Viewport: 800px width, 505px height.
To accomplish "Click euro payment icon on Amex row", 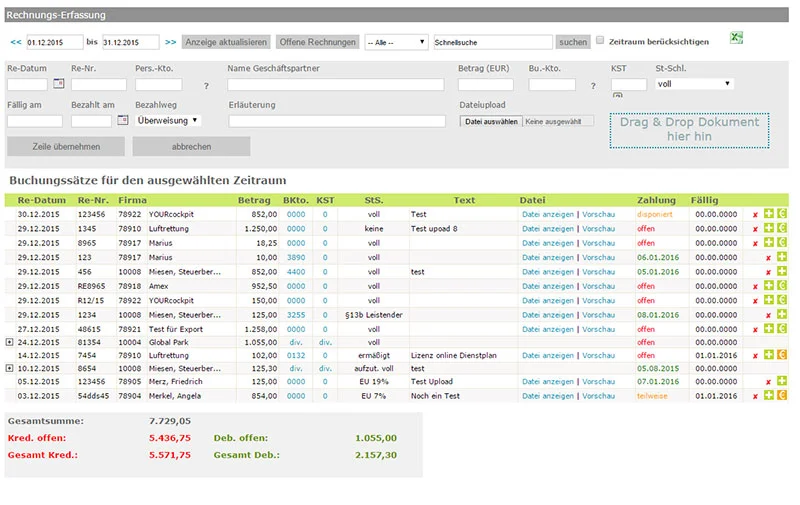I will click(x=782, y=285).
